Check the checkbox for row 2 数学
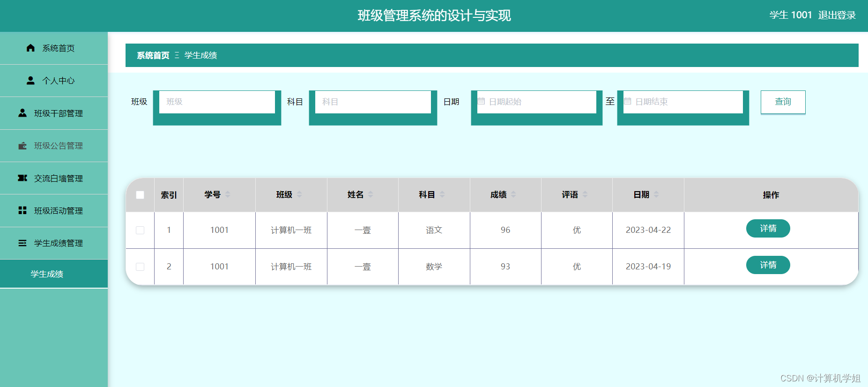This screenshot has height=387, width=868. point(140,267)
